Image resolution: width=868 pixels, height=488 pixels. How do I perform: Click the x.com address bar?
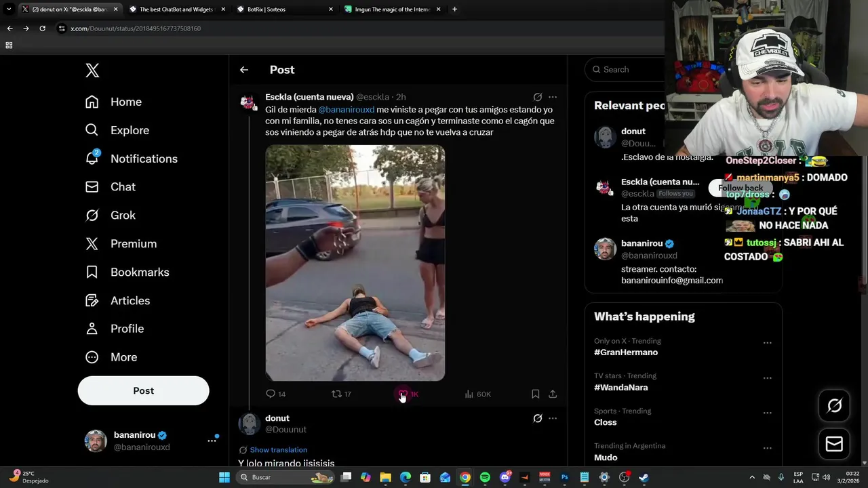(359, 28)
